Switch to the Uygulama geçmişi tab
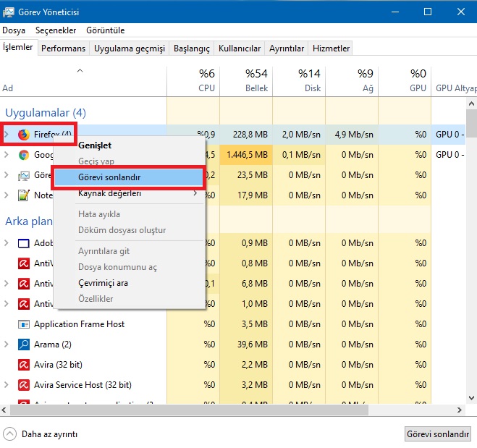This screenshot has height=448, width=477. 130,48
